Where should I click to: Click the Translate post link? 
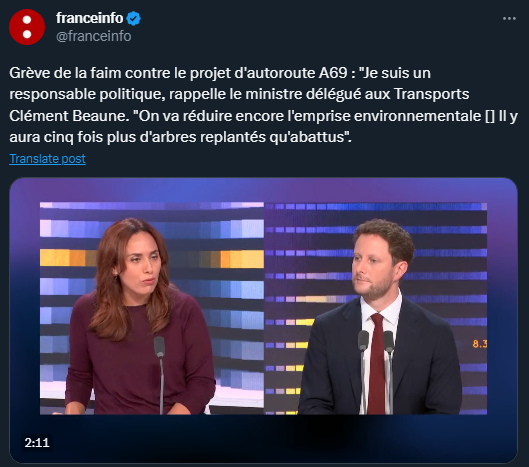(47, 159)
